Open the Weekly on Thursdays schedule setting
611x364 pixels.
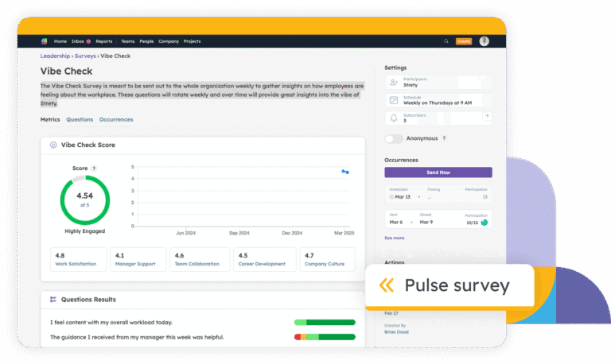(x=438, y=100)
